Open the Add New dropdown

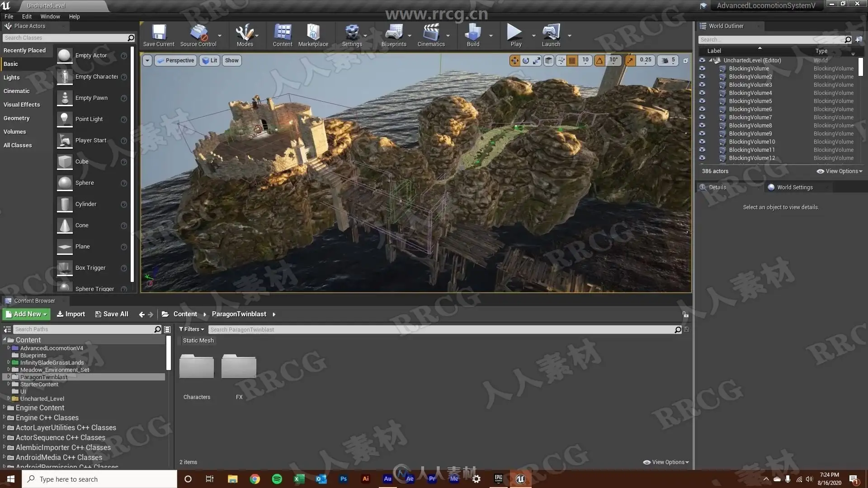tap(26, 314)
